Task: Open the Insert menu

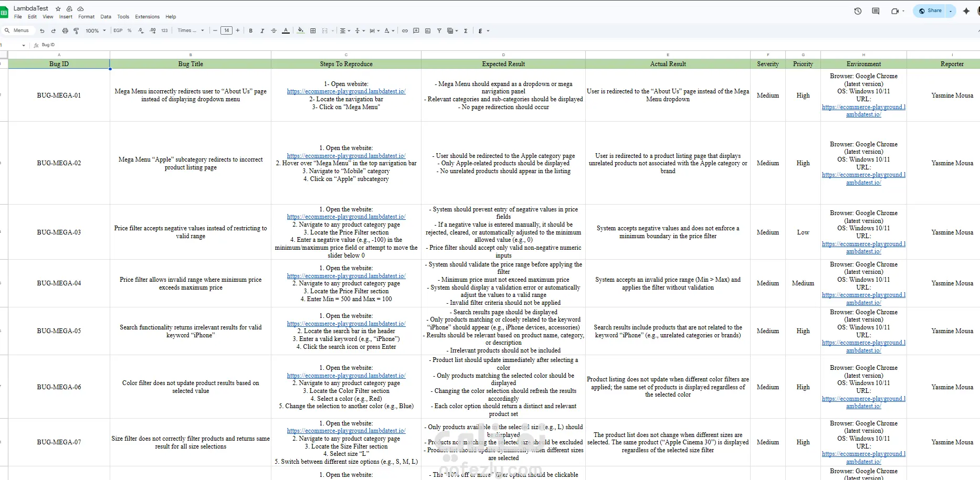Action: click(66, 17)
